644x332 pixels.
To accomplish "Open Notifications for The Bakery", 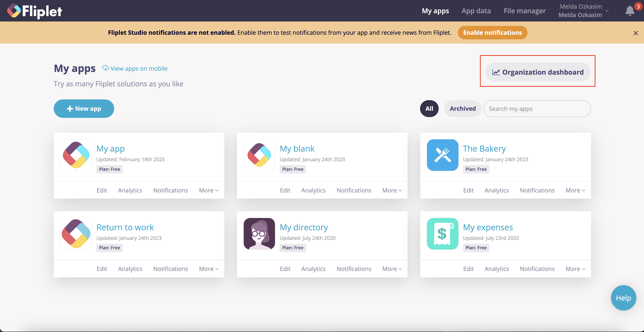I will 537,190.
